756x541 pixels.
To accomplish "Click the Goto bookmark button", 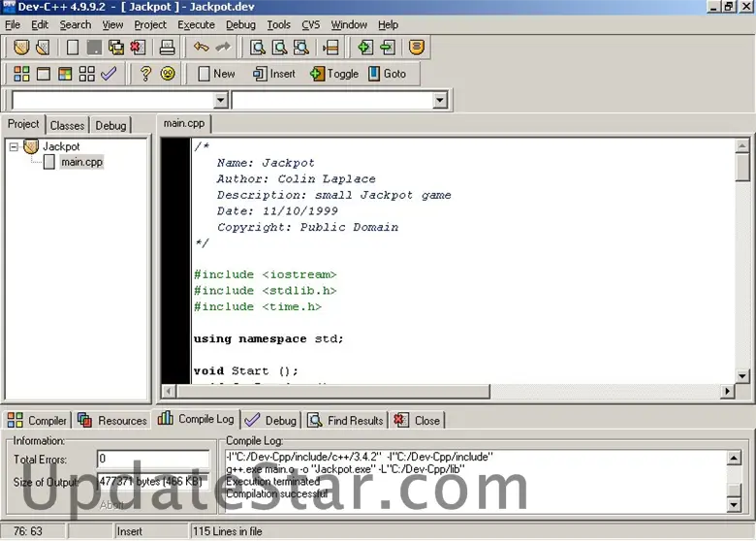I will coord(387,74).
